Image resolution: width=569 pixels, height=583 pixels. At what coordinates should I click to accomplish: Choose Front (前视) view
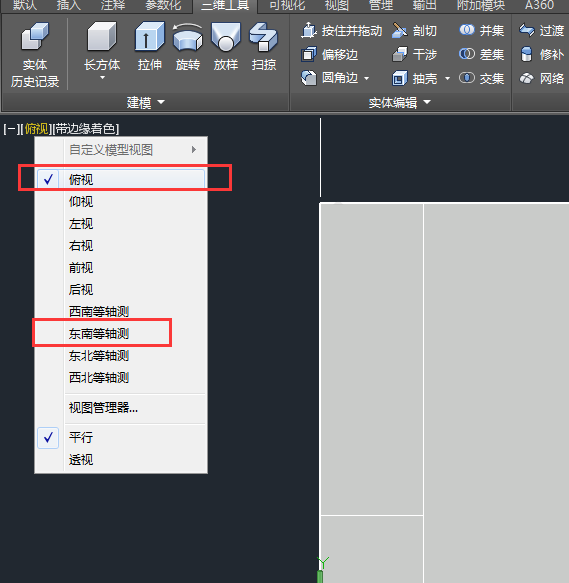click(x=121, y=268)
